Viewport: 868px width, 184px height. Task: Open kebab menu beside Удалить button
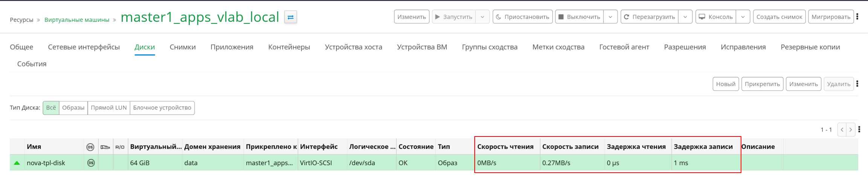(857, 84)
